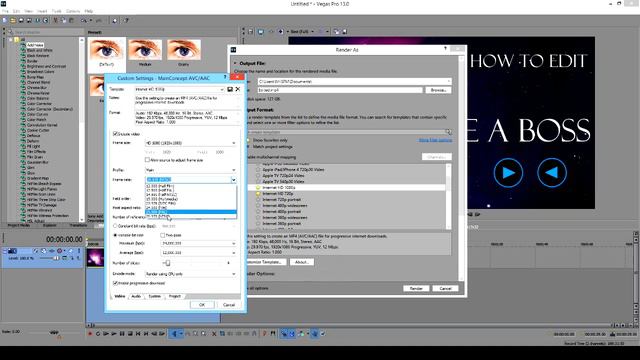Viewport: 640px width, 360px height.
Task: Open the File menu
Action: [5, 11]
